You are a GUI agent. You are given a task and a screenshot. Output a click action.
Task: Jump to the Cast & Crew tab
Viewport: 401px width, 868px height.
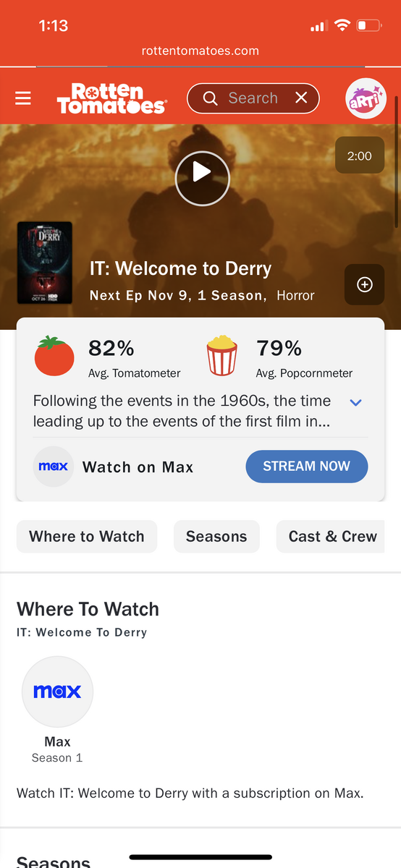click(332, 537)
